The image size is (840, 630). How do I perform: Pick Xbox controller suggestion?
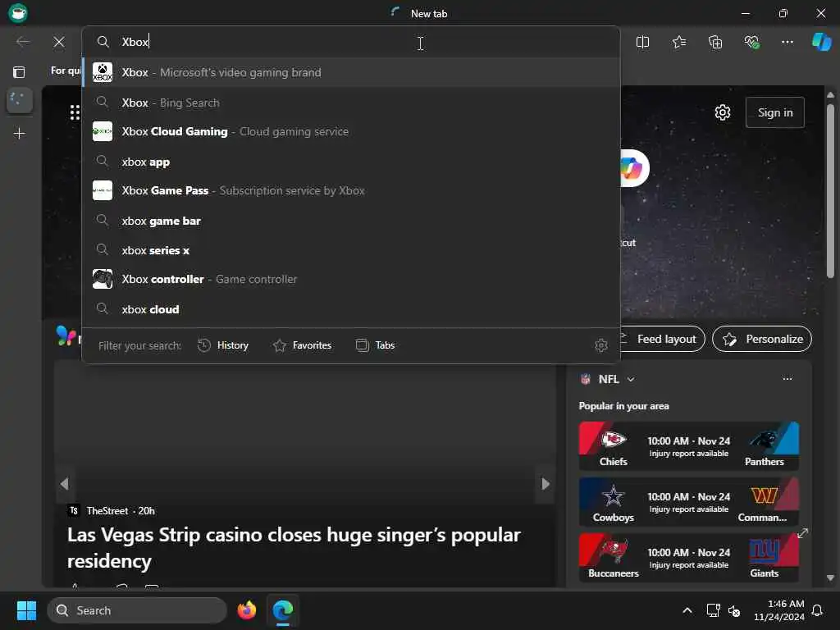[x=351, y=279]
